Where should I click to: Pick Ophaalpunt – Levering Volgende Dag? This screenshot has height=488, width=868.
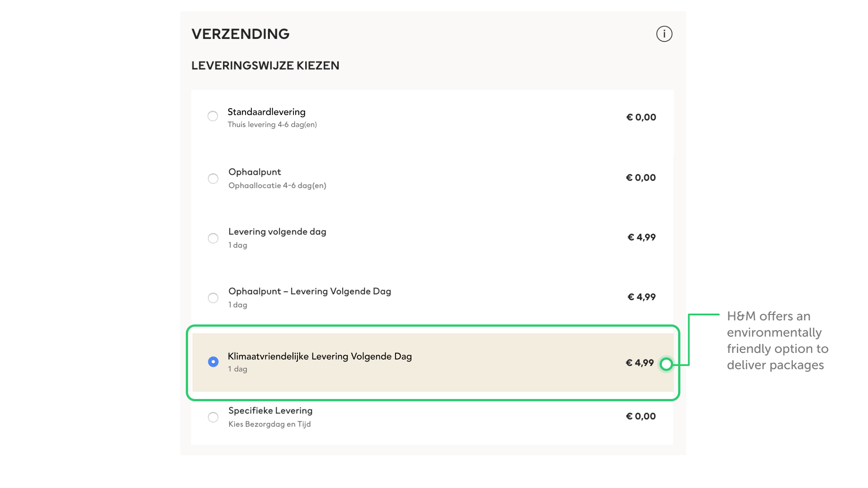pyautogui.click(x=213, y=298)
